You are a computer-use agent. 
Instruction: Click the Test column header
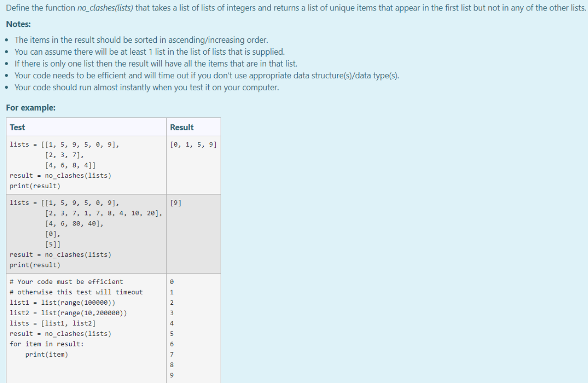(17, 127)
